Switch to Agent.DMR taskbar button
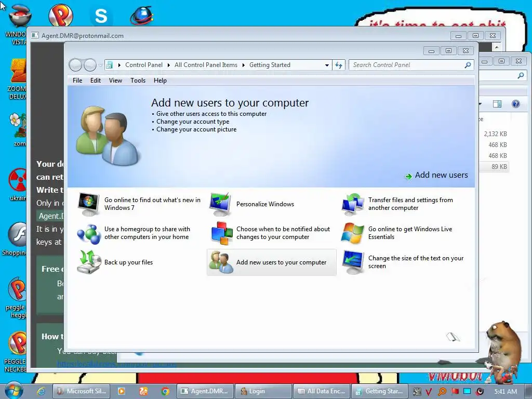 (205, 391)
